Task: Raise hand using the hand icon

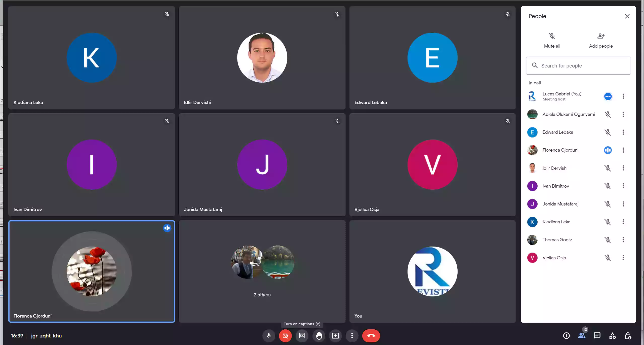Action: [319, 336]
